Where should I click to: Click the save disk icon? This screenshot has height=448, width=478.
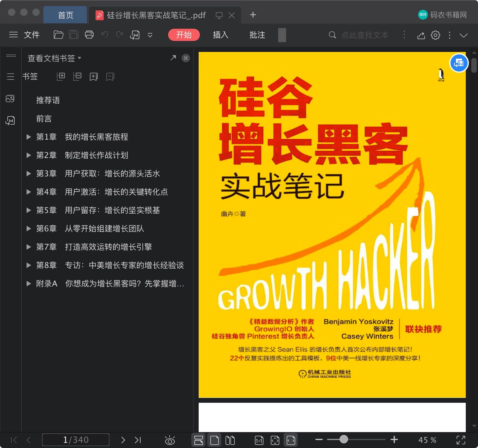pyautogui.click(x=74, y=35)
